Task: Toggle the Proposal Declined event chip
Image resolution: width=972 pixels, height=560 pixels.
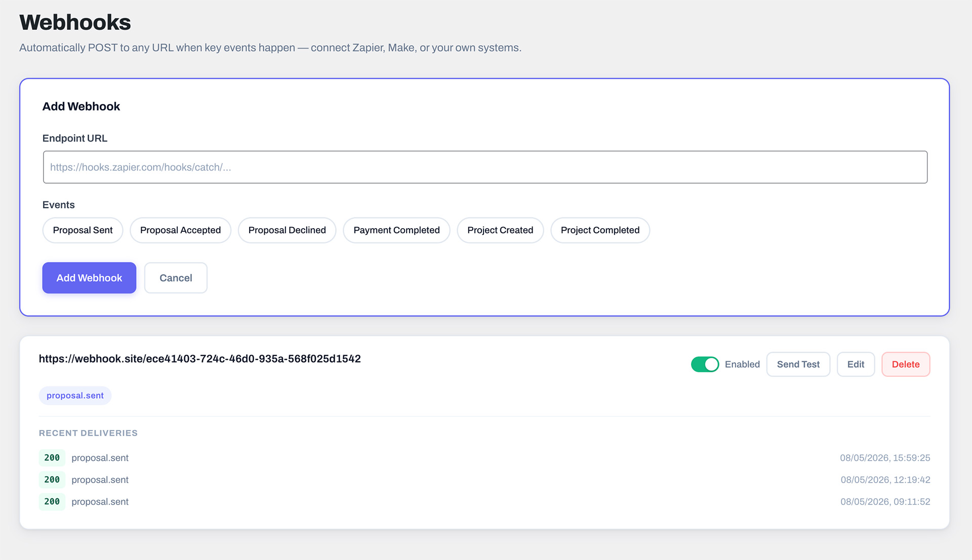Action: click(x=287, y=230)
